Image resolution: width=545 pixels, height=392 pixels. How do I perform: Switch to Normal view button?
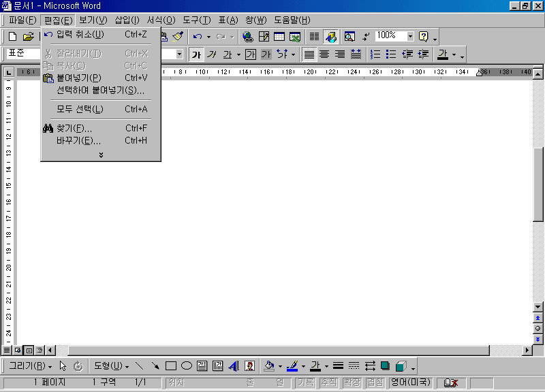pyautogui.click(x=7, y=350)
